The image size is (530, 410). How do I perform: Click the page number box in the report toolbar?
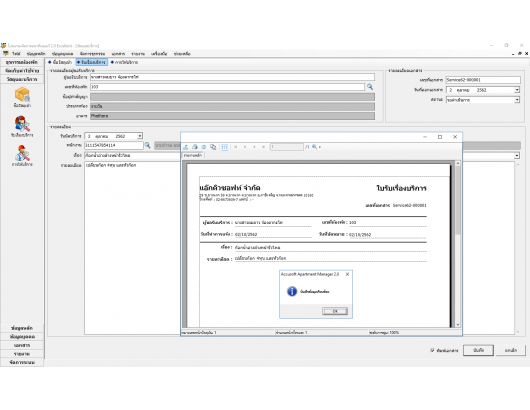(x=287, y=147)
